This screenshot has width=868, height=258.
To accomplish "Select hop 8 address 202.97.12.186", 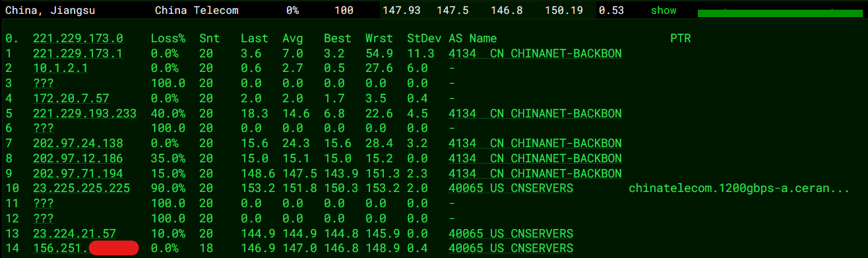I will click(78, 158).
